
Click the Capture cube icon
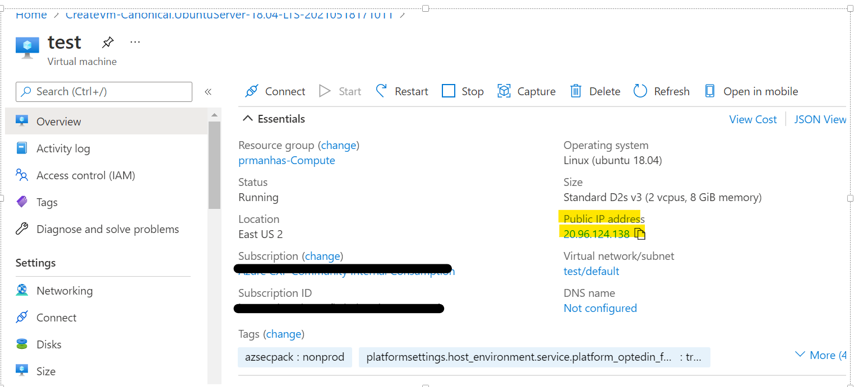click(x=504, y=91)
